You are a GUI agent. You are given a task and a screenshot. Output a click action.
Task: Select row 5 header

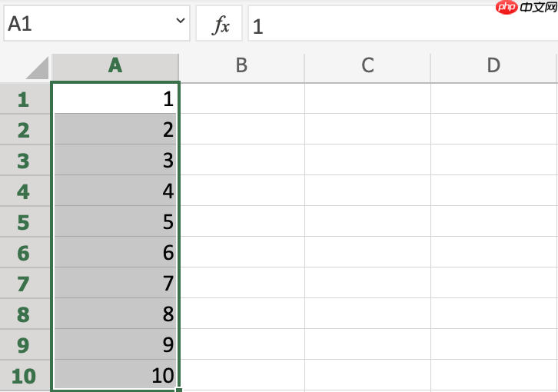coord(25,221)
